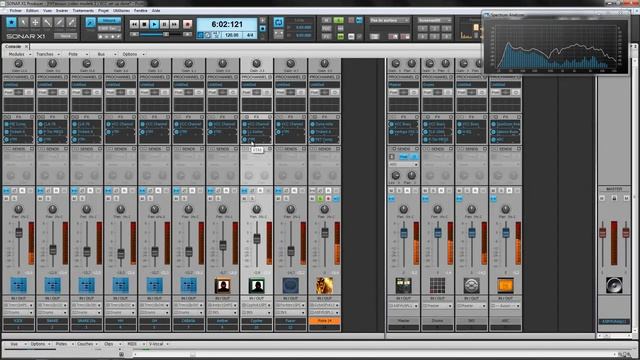Move the tenth channel volume fader

tap(324, 233)
